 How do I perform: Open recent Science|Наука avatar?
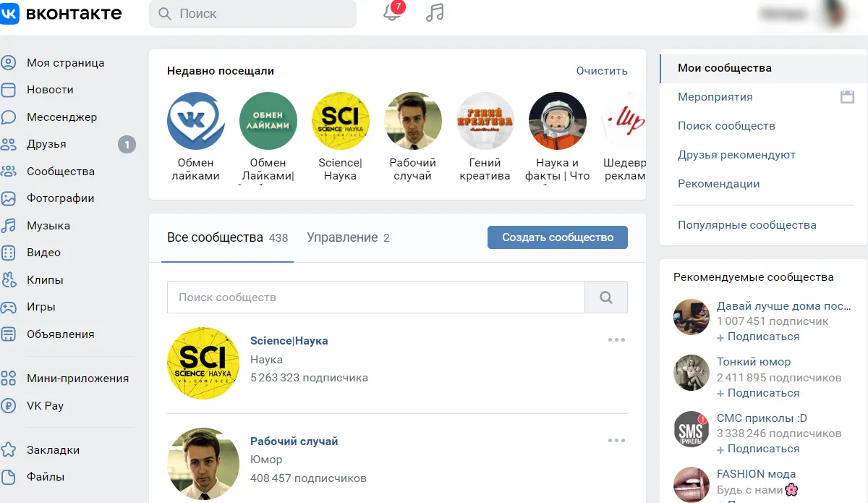tap(340, 121)
